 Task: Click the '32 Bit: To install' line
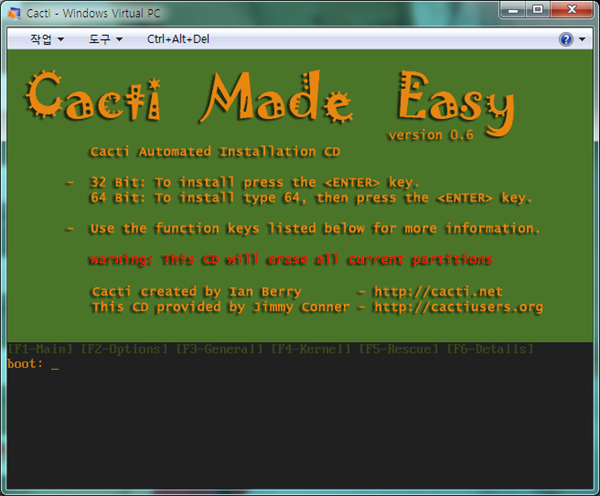pos(254,183)
